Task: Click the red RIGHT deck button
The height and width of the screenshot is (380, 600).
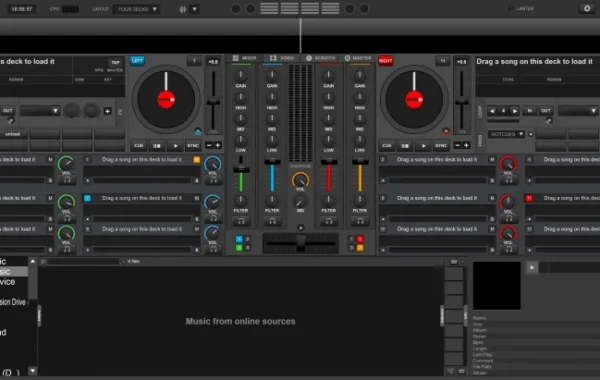Action: pyautogui.click(x=385, y=61)
